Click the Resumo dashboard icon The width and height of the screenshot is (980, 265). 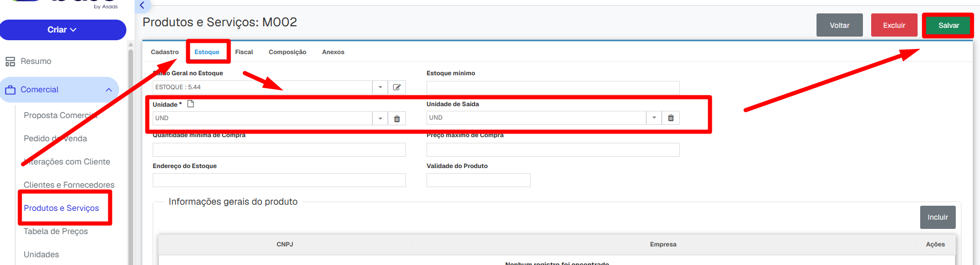[x=10, y=61]
